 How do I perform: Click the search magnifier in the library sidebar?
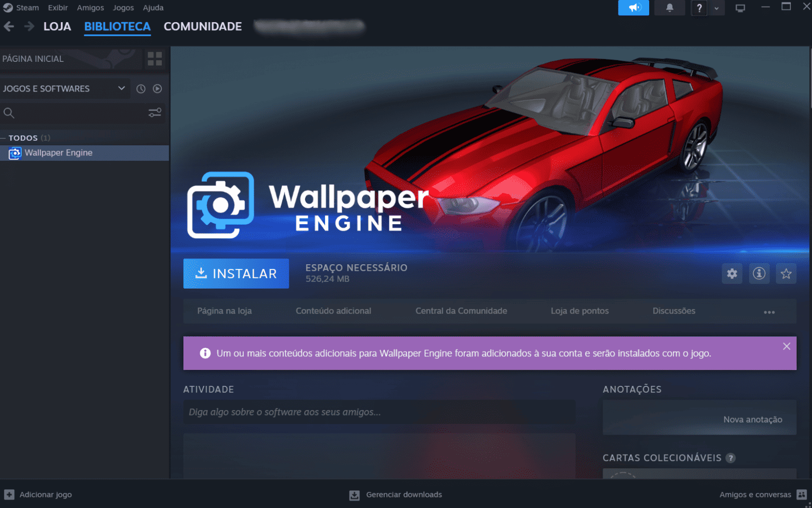pos(8,113)
